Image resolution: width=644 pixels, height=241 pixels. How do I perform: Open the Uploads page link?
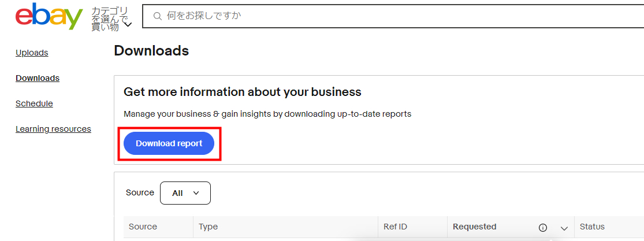pos(32,53)
